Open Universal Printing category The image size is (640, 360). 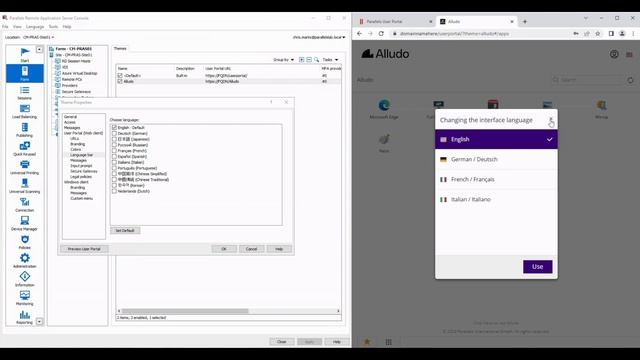pos(24,167)
